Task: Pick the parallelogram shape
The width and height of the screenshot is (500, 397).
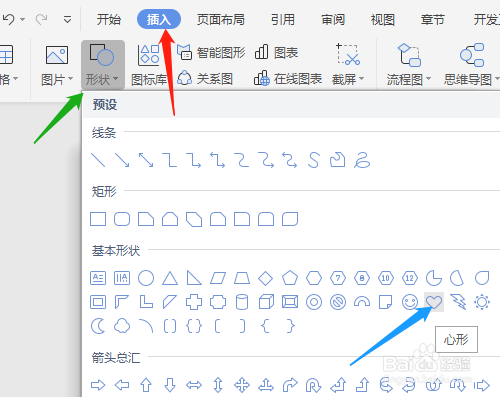Action: click(218, 278)
